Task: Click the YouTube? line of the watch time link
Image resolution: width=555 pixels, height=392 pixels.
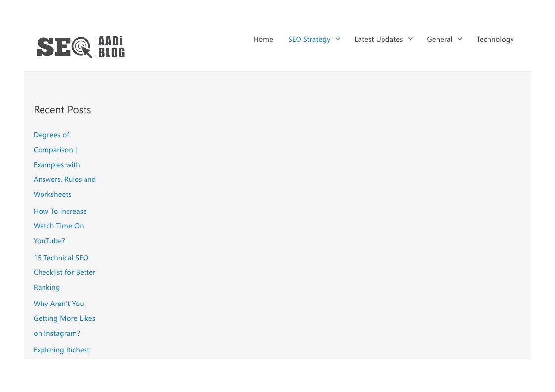Action: (49, 241)
